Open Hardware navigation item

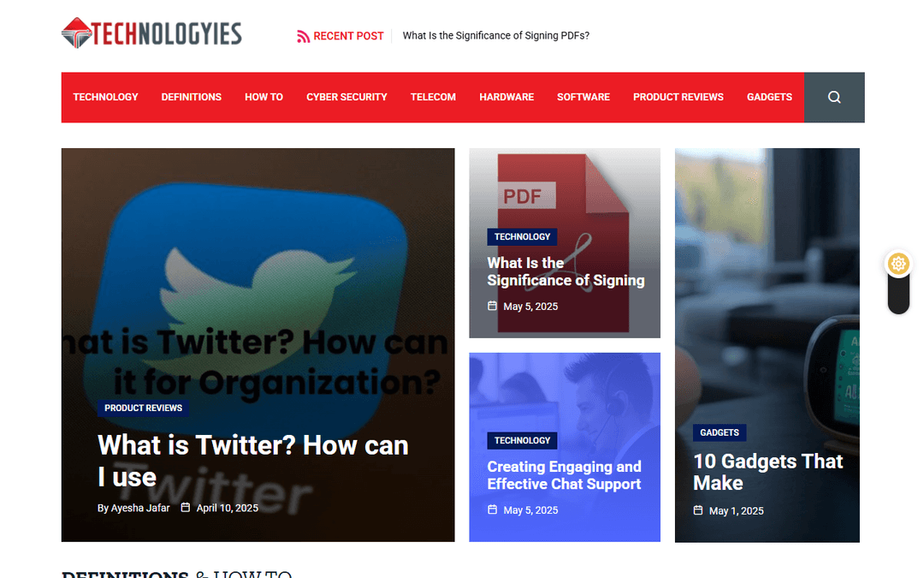[506, 98]
